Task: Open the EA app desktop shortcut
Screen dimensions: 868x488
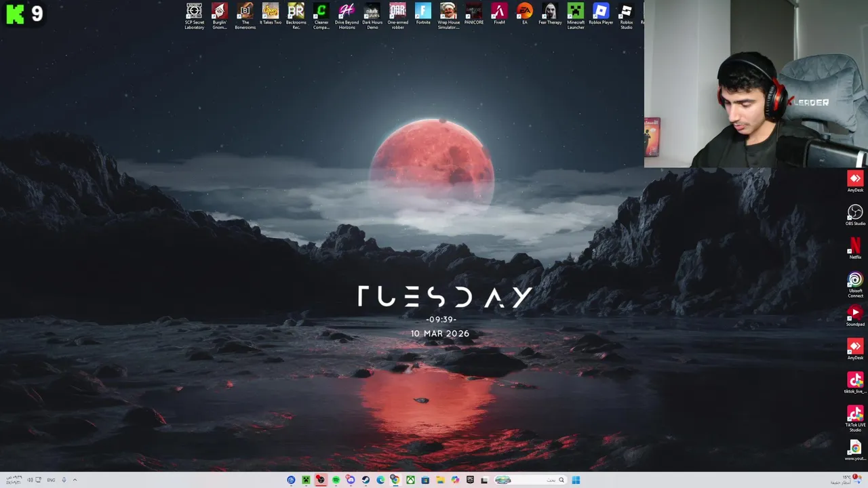Action: pyautogui.click(x=524, y=14)
